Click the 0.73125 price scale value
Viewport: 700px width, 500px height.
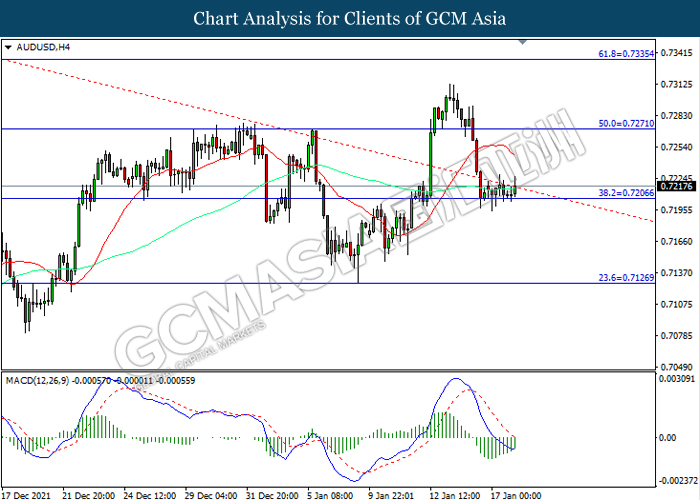coord(676,84)
